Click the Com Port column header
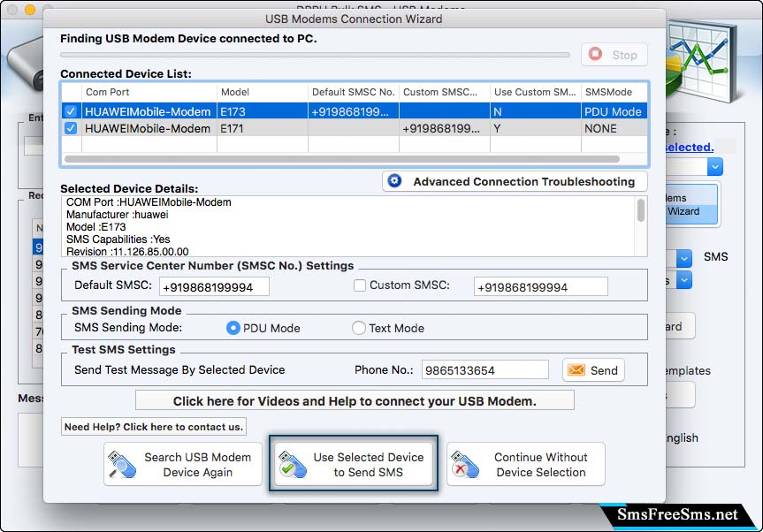Screen dimensions: 763x532 (149, 92)
